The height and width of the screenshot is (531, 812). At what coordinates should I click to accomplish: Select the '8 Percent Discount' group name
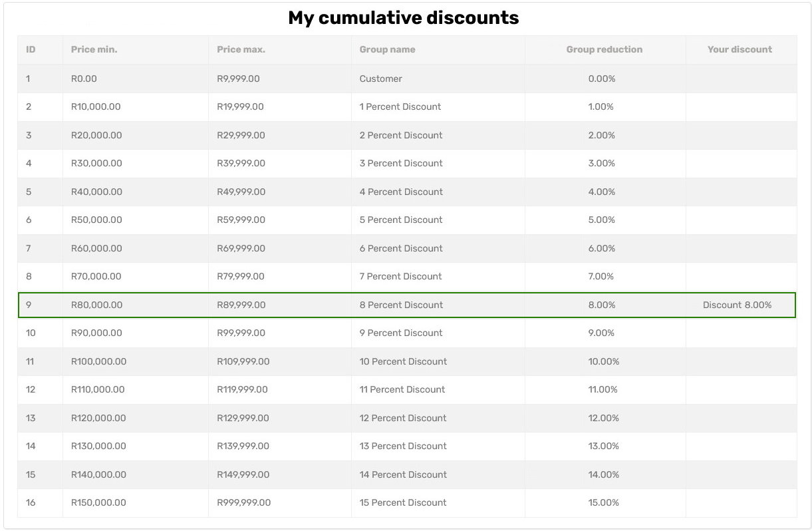coord(401,305)
